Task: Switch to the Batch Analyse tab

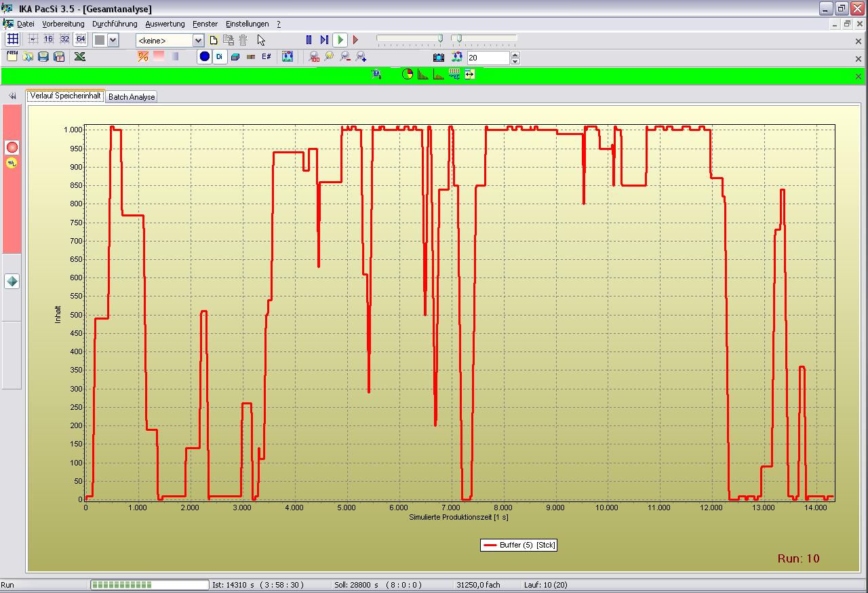Action: pyautogui.click(x=132, y=97)
